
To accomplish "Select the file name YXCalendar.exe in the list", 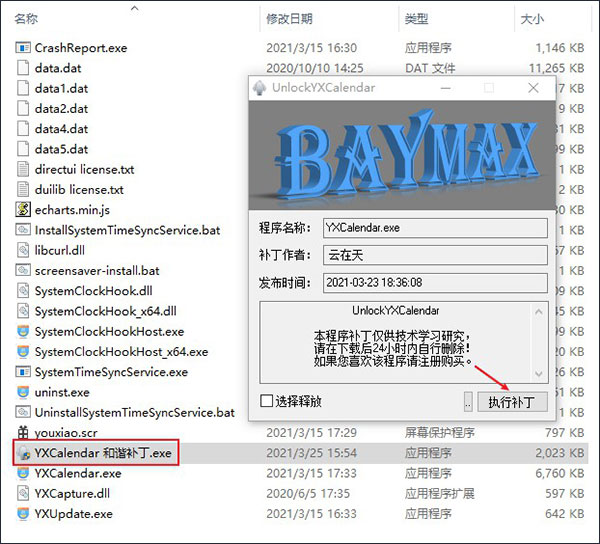I will [78, 474].
